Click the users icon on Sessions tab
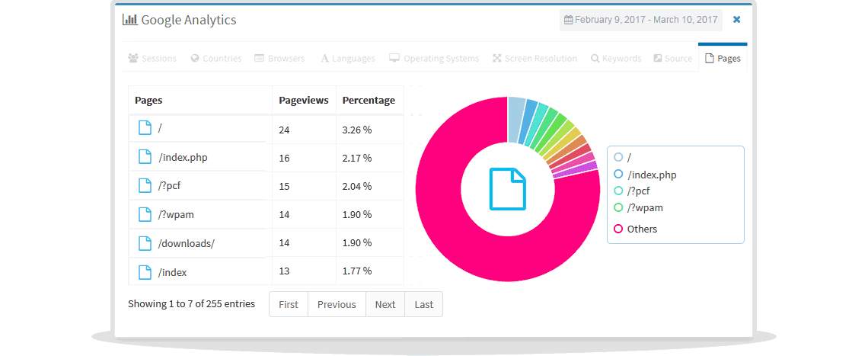868x356 pixels. (x=132, y=58)
